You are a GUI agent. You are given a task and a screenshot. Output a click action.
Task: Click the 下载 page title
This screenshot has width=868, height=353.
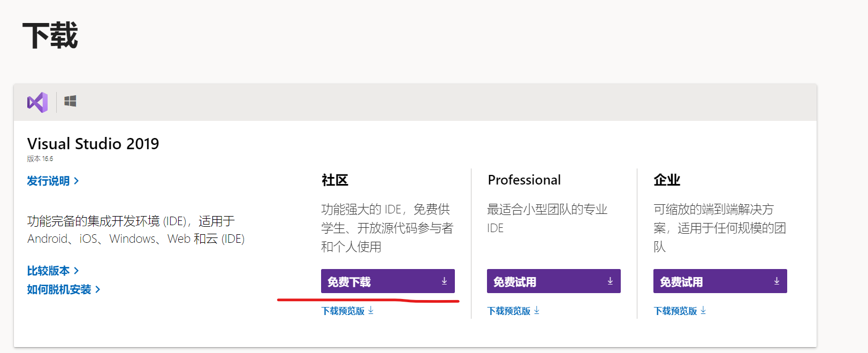[50, 36]
